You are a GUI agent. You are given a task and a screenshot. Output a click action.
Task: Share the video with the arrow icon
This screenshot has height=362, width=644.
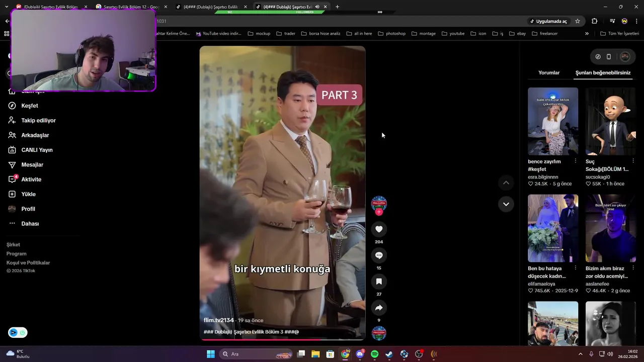379,308
